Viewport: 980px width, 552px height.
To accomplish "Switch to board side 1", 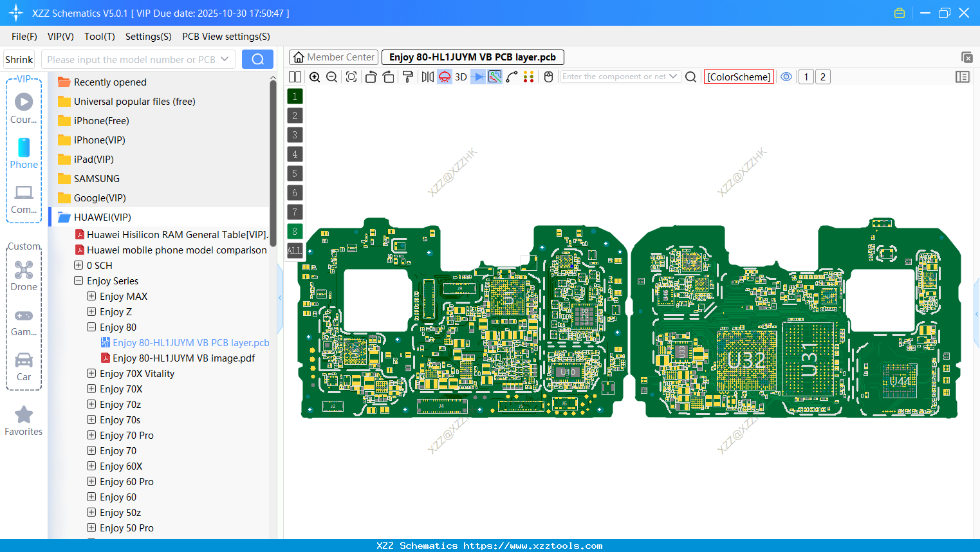I will click(x=806, y=77).
